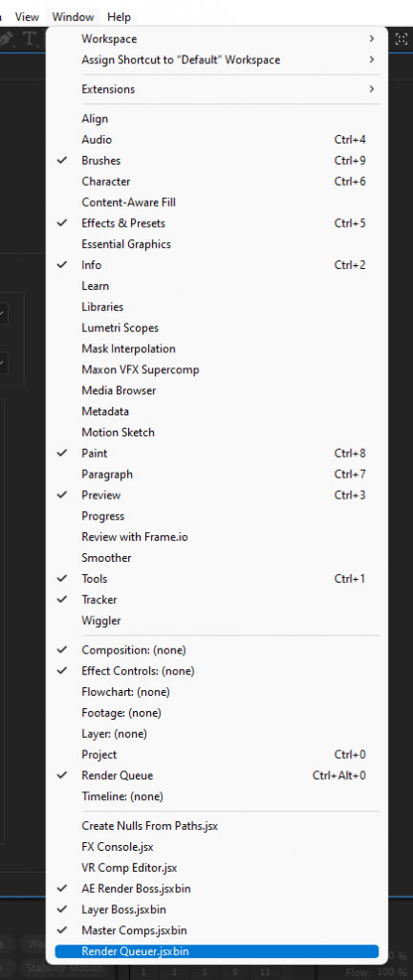Open the View menu

coord(27,17)
